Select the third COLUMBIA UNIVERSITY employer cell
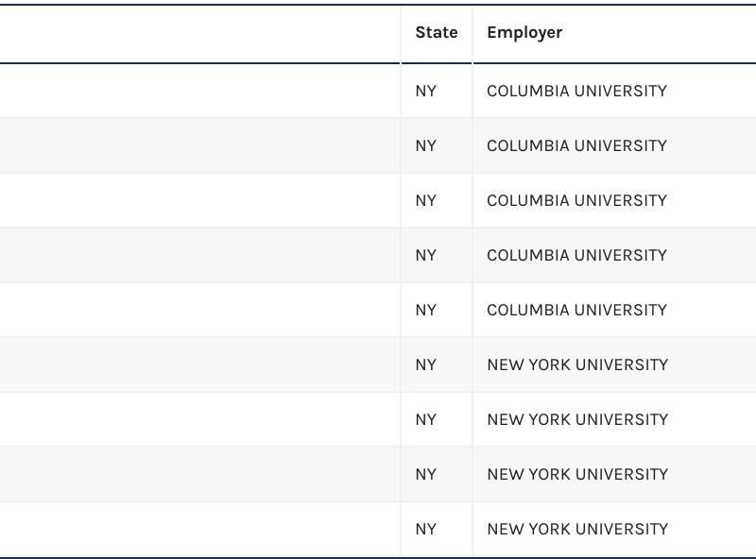 tap(576, 200)
